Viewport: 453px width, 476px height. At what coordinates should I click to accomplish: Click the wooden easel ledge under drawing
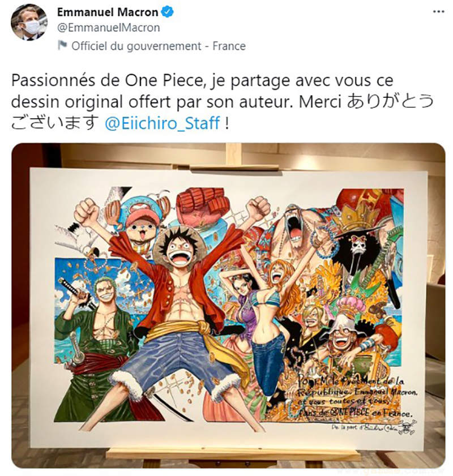point(233,454)
